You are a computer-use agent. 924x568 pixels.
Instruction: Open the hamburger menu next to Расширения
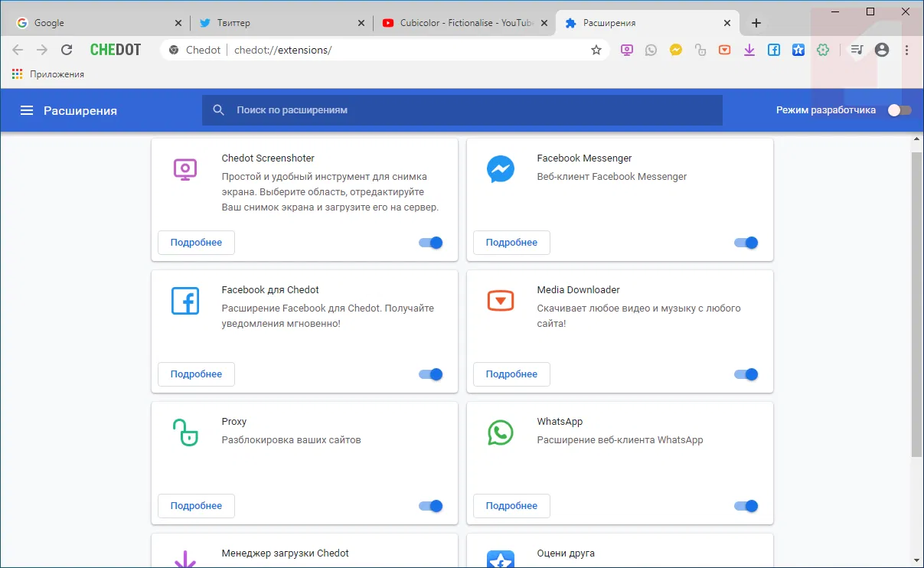pos(27,110)
